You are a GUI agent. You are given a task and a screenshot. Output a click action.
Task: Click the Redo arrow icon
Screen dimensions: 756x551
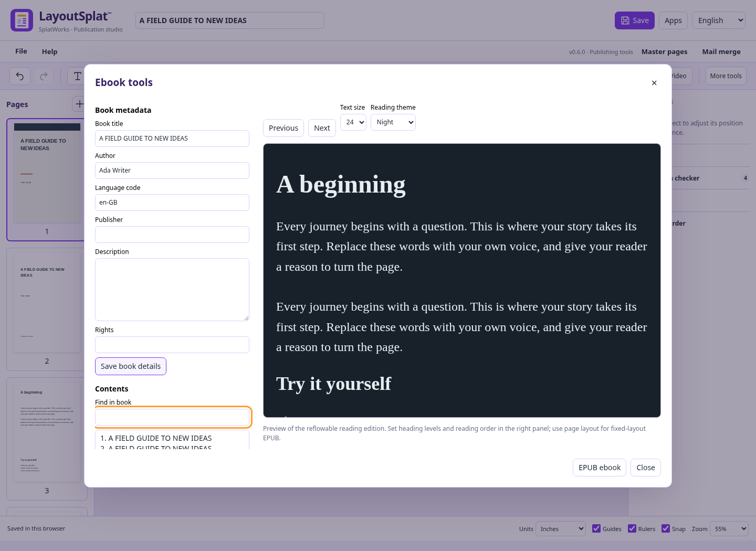click(x=44, y=76)
